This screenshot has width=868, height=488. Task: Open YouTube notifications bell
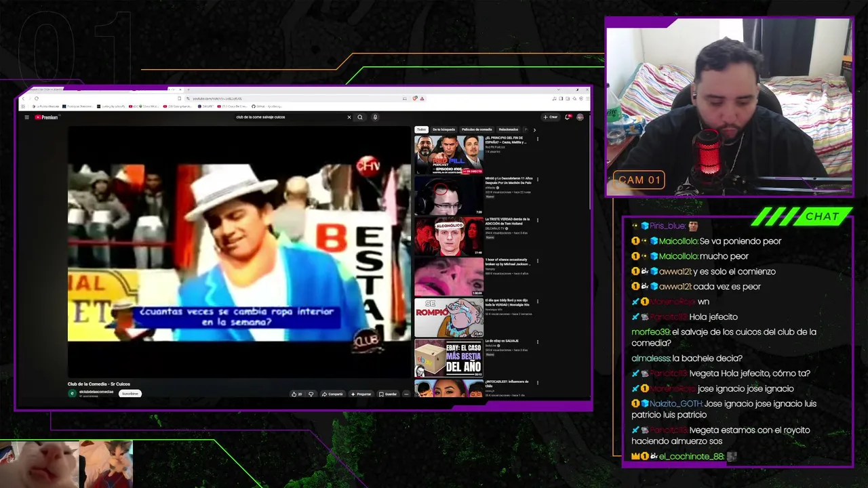568,117
